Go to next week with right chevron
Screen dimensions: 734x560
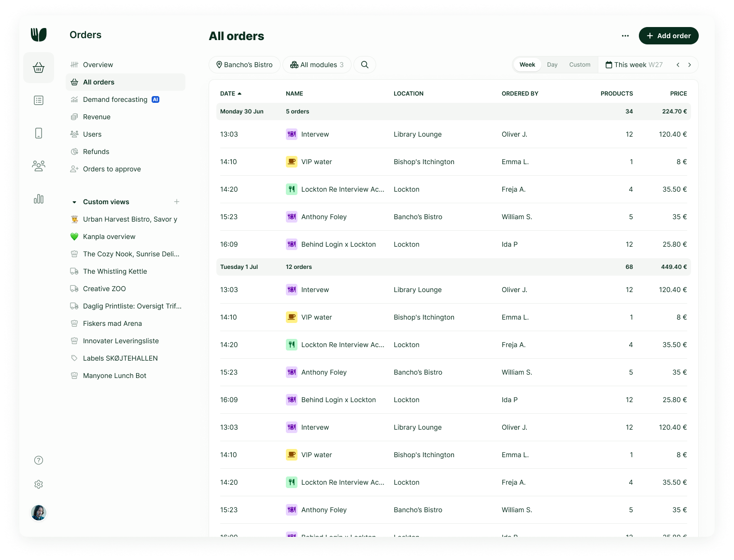click(x=690, y=65)
